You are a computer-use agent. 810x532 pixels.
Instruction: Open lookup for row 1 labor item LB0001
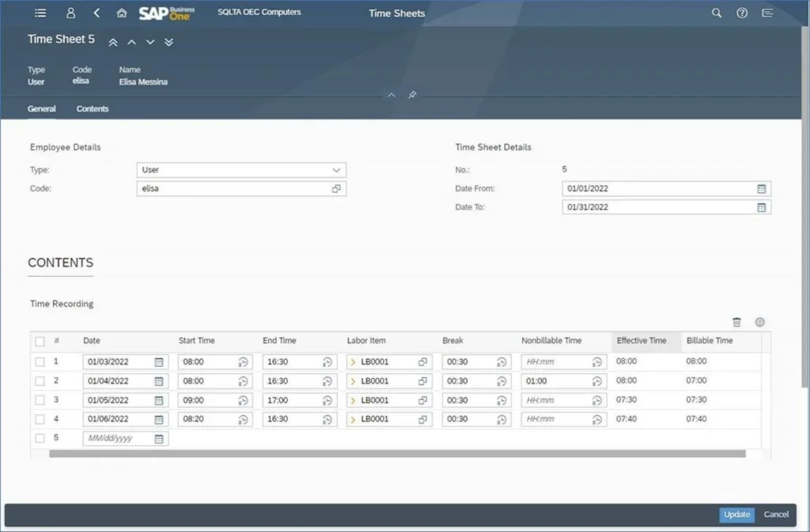pyautogui.click(x=422, y=362)
